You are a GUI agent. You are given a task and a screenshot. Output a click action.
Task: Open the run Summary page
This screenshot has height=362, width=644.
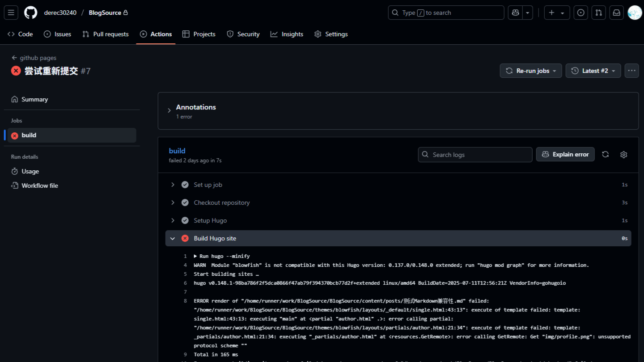click(x=72, y=99)
